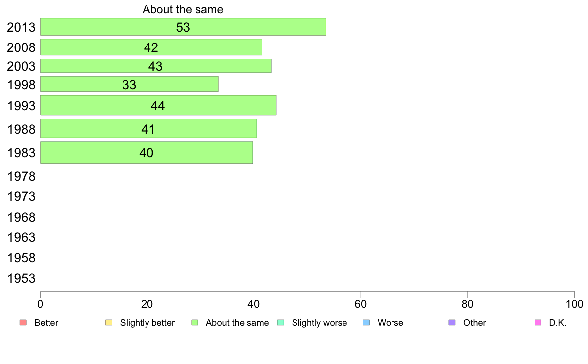The height and width of the screenshot is (364, 588).
Task: Select the 1983 bar showing 40
Action: [147, 152]
